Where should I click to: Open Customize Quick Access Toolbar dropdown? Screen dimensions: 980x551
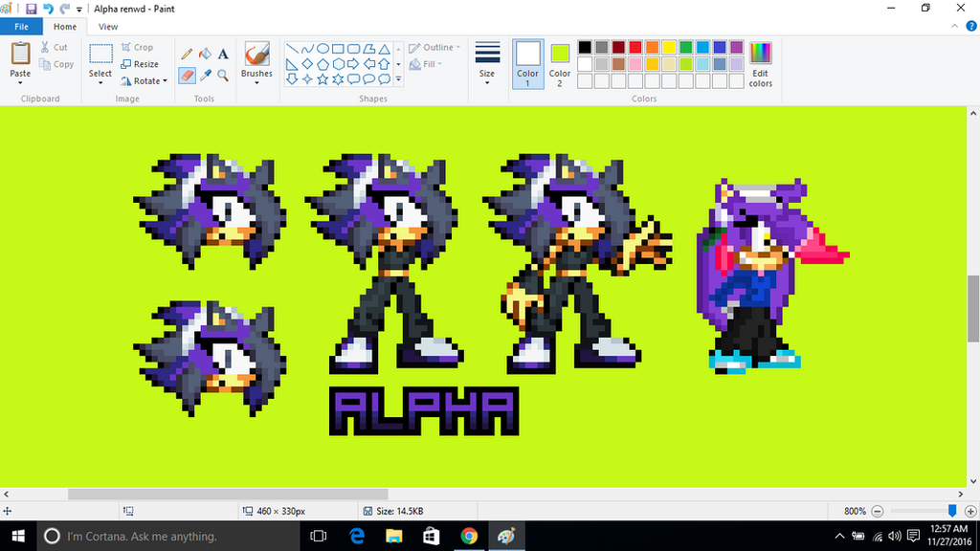coord(79,10)
